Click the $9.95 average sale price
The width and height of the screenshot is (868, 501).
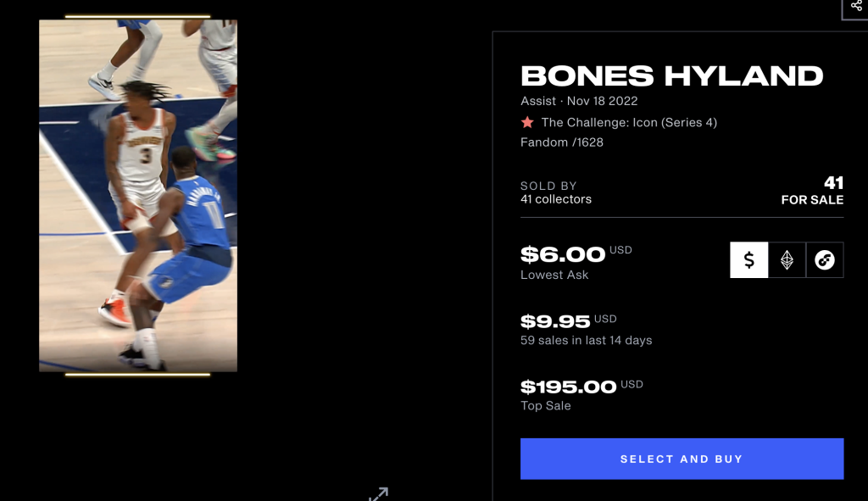click(555, 321)
